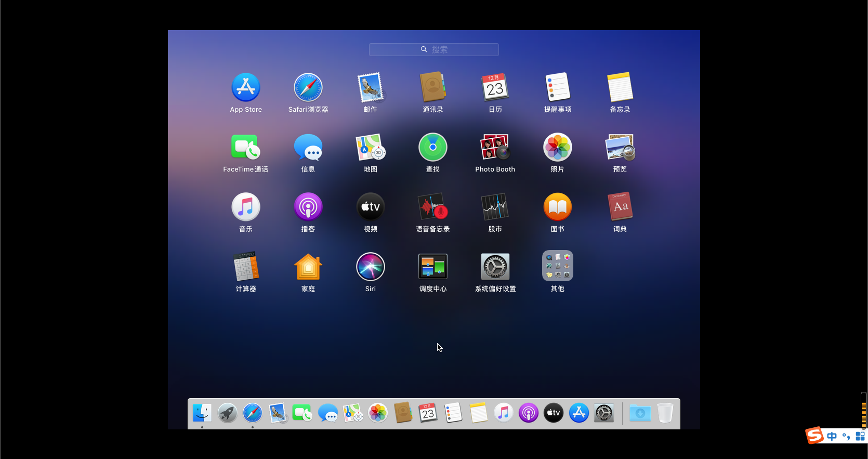Click the Sogou input method S logo
868x459 pixels.
tap(814, 436)
